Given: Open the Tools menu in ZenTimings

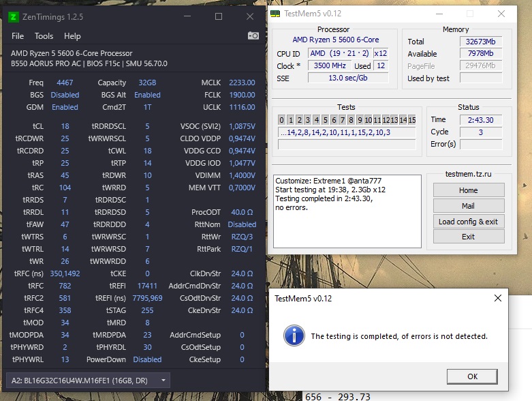Looking at the screenshot, I should point(44,36).
